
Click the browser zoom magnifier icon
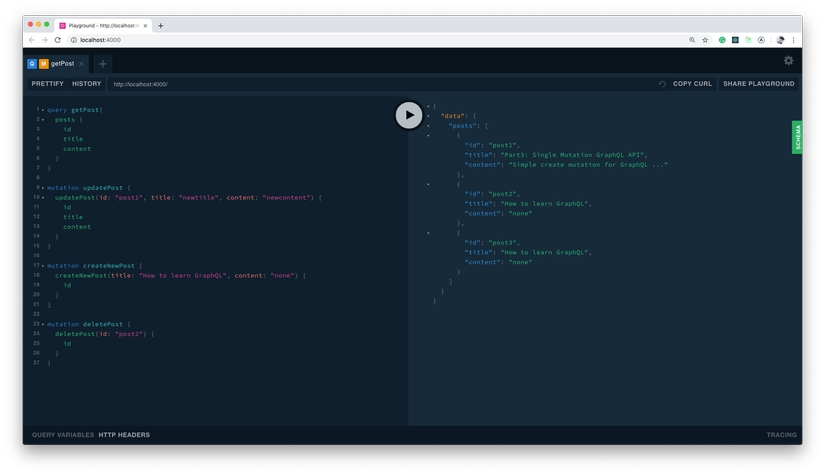tap(691, 40)
